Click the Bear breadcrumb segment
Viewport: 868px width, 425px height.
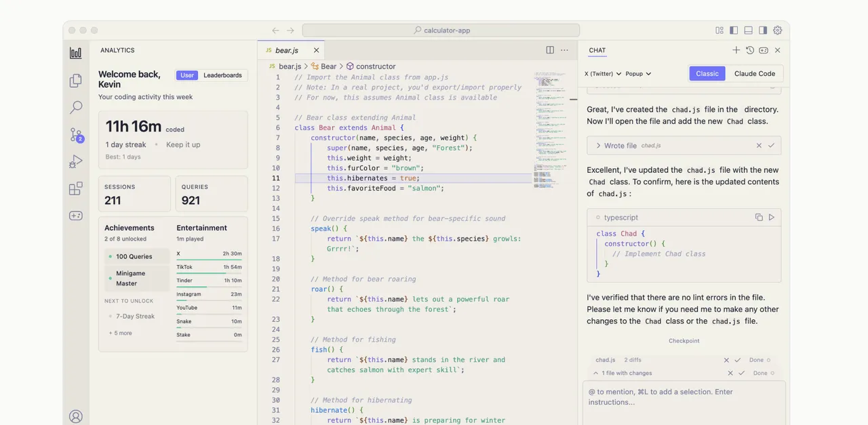pyautogui.click(x=324, y=66)
